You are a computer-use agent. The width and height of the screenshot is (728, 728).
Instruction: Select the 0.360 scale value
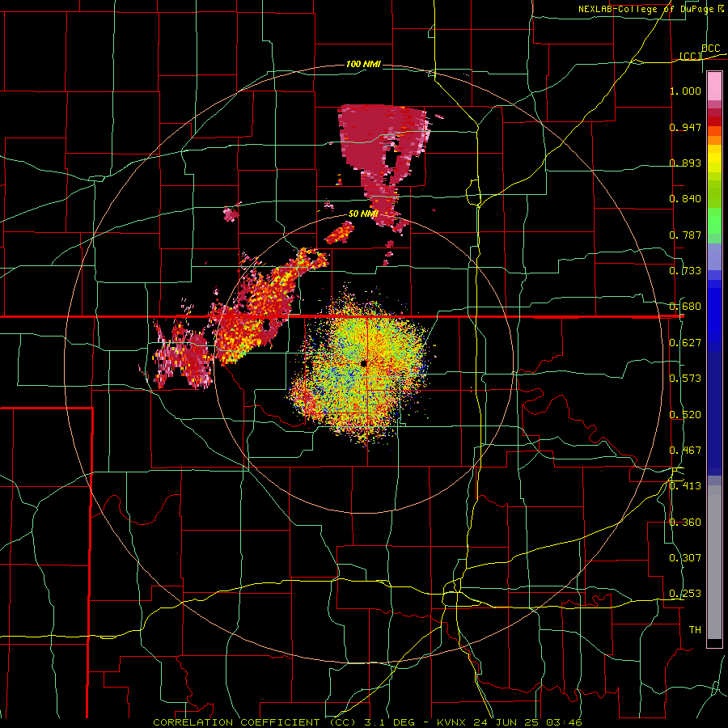coord(685,523)
